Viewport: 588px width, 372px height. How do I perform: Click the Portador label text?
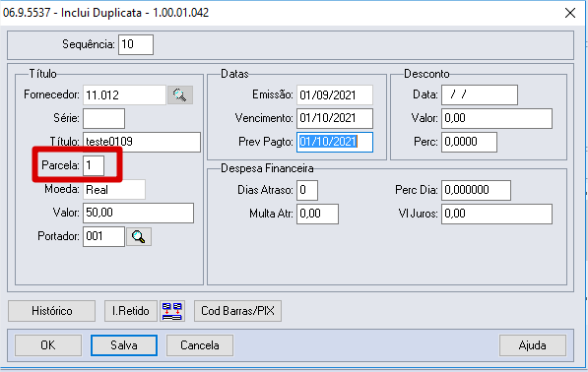coord(58,236)
